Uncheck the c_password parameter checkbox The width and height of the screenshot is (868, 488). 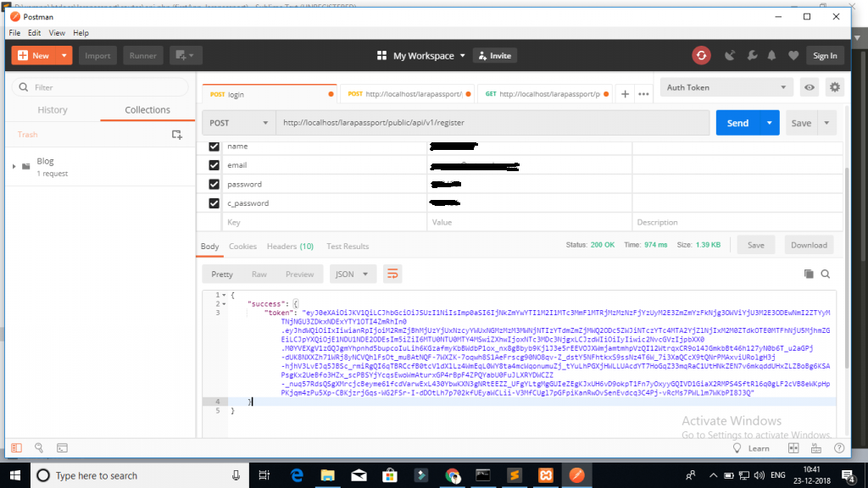tap(214, 203)
